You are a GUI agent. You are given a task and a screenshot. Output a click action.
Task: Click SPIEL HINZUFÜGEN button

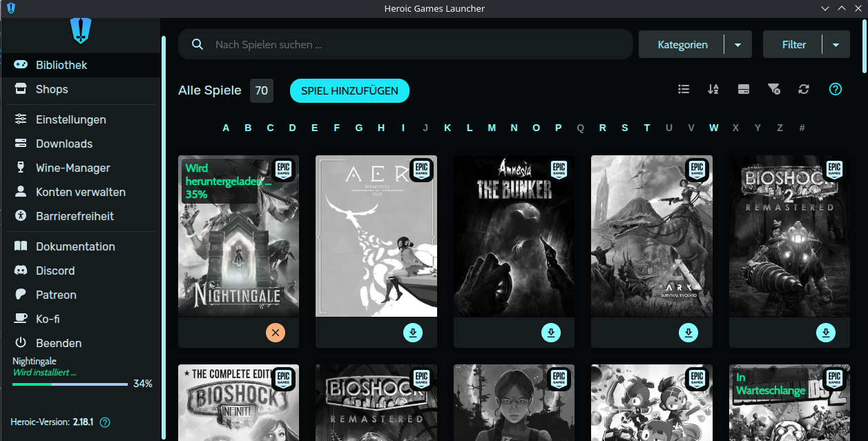click(349, 90)
